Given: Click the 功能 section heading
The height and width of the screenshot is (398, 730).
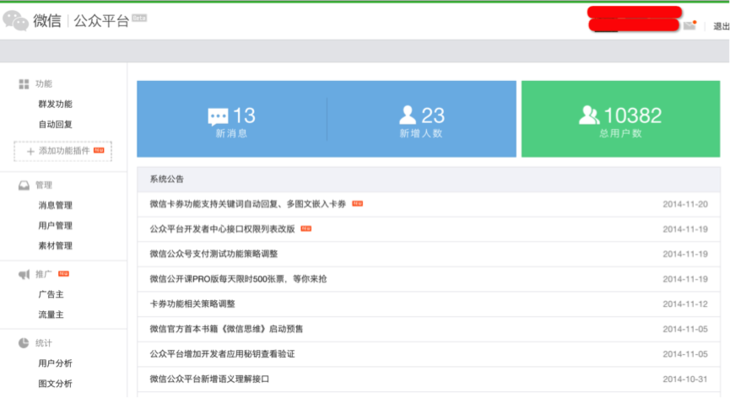Looking at the screenshot, I should click(44, 84).
